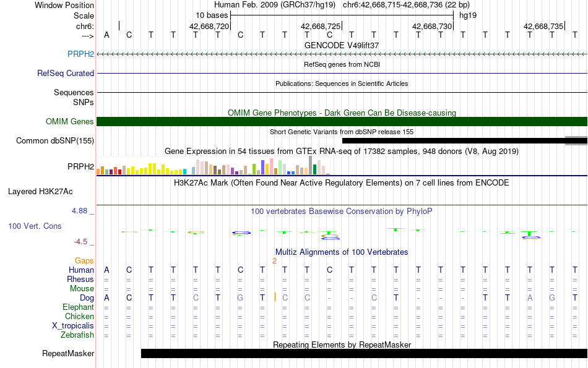Open Short Genetic Variants from dbSNP title
Image resolution: width=588 pixels, height=368 pixels.
342,132
